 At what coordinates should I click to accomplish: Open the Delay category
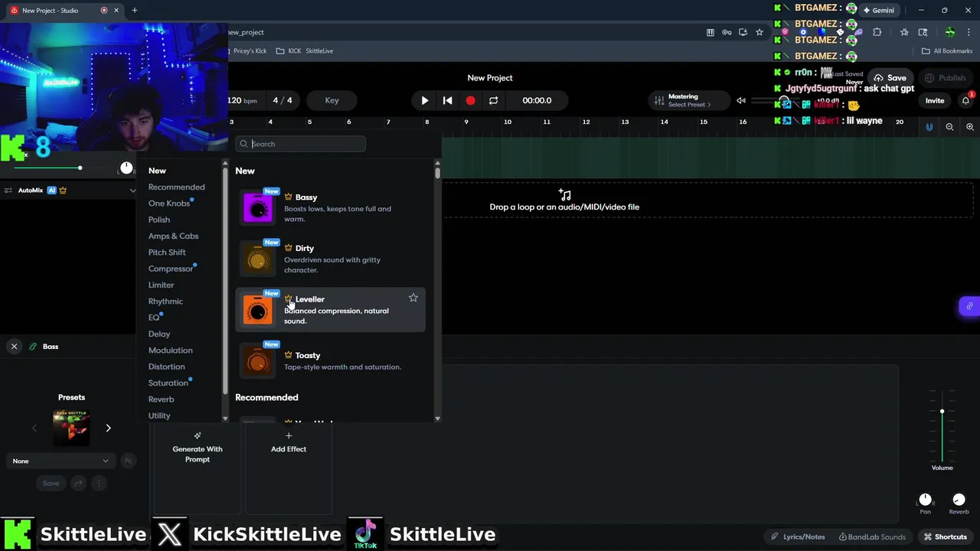coord(159,334)
